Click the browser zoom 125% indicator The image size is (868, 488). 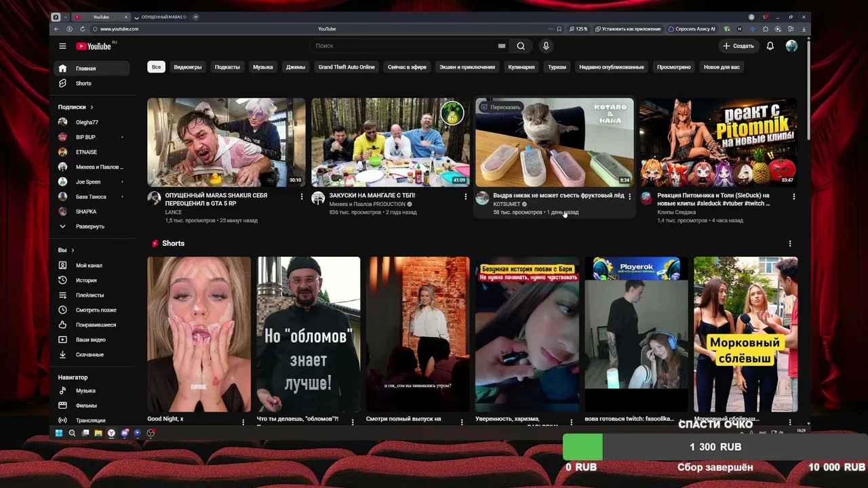pyautogui.click(x=578, y=29)
